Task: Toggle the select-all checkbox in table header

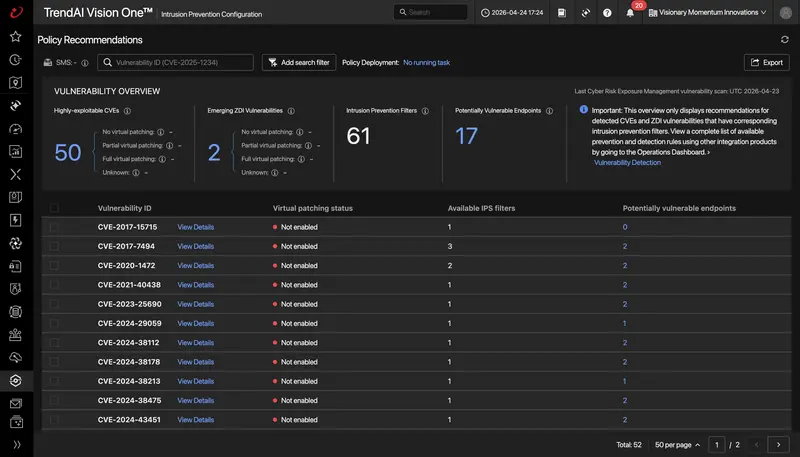Action: (54, 208)
